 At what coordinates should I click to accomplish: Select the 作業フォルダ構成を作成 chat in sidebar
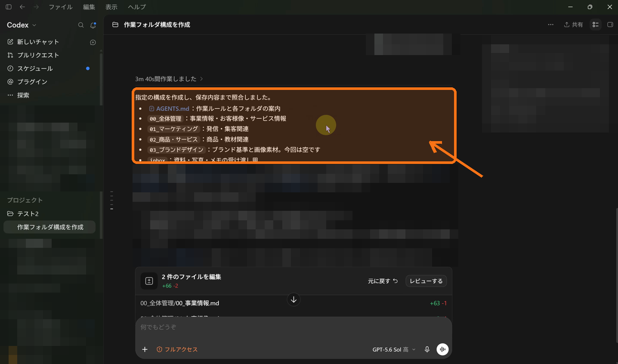[49, 227]
